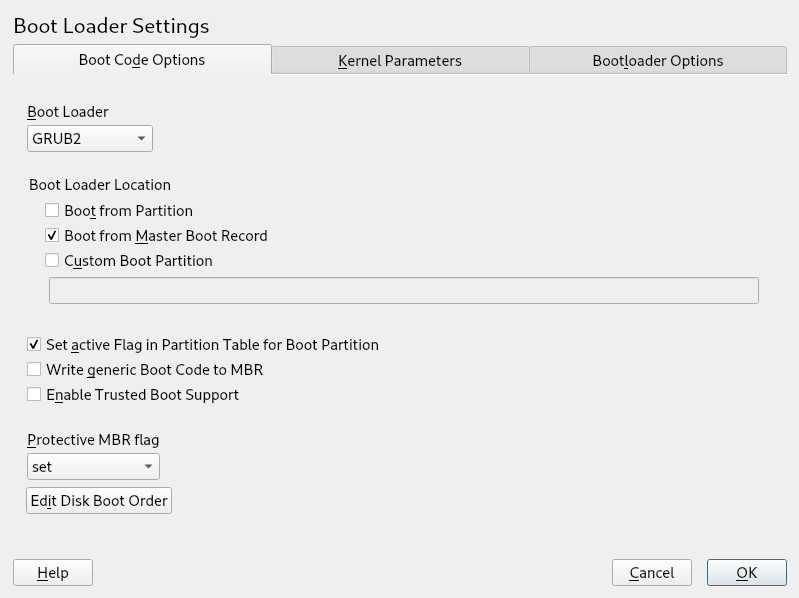Expand the Boot Loader GRUB2 dropdown
The width and height of the screenshot is (799, 598).
coord(89,138)
